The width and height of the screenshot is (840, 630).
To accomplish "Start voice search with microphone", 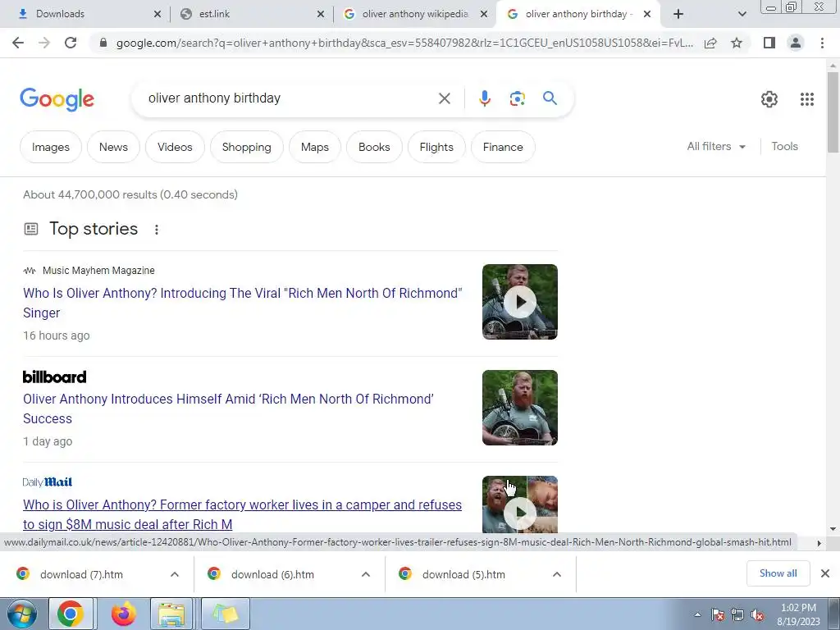I will 484,98.
